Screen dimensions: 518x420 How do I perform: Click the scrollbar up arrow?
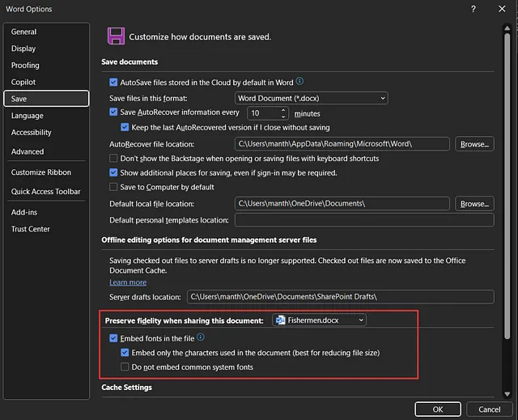(507, 28)
